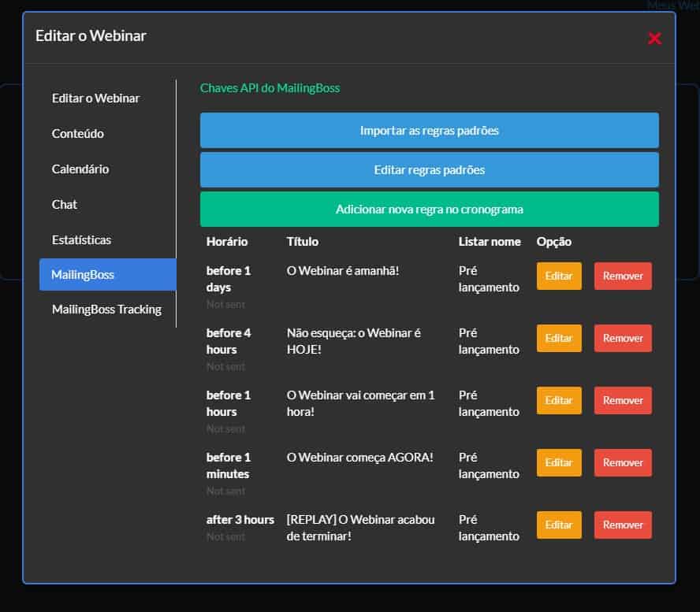
Task: Click Editar regras padrões button
Action: tap(429, 170)
